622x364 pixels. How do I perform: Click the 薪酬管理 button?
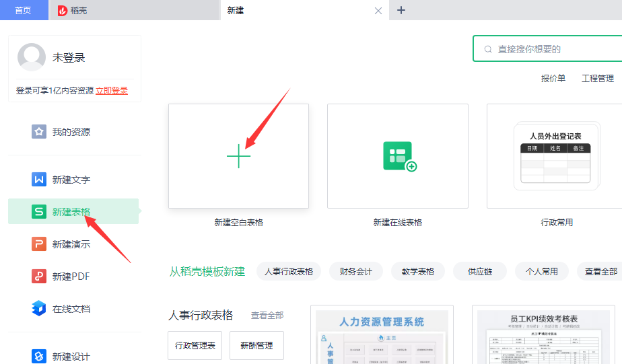pyautogui.click(x=256, y=345)
